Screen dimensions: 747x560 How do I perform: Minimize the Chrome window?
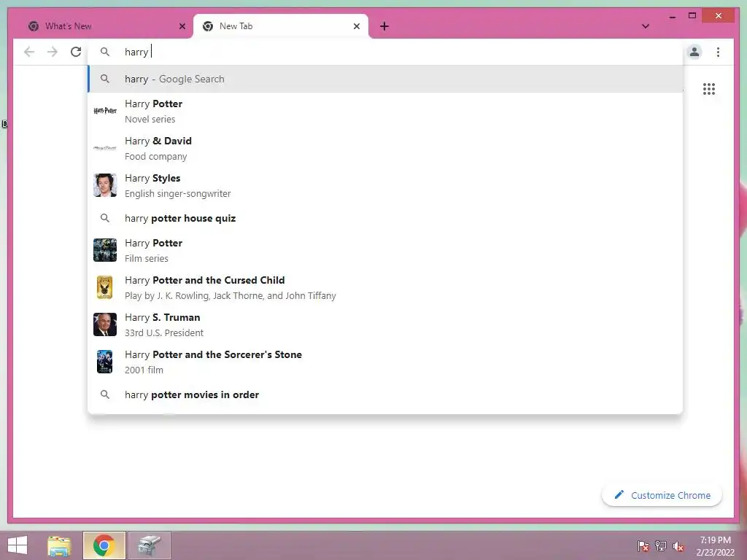coord(672,16)
